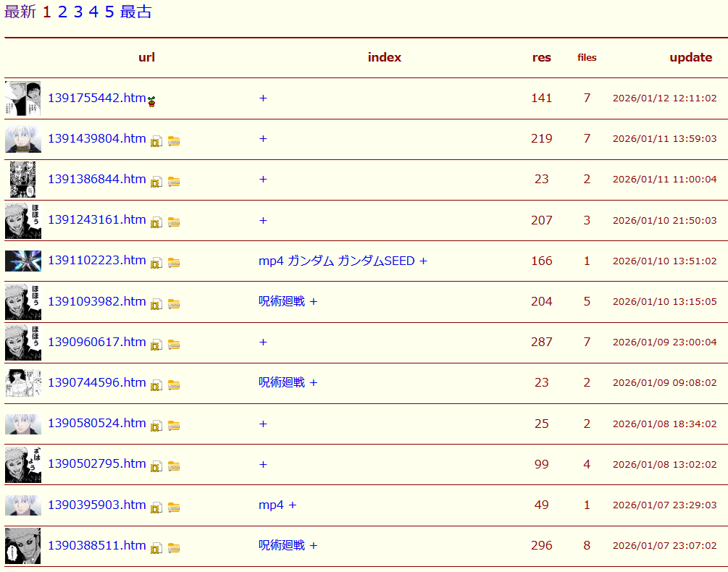Open the zip folder icon for 1390502795.htm
Viewport: 728px width, 572px height.
(174, 466)
